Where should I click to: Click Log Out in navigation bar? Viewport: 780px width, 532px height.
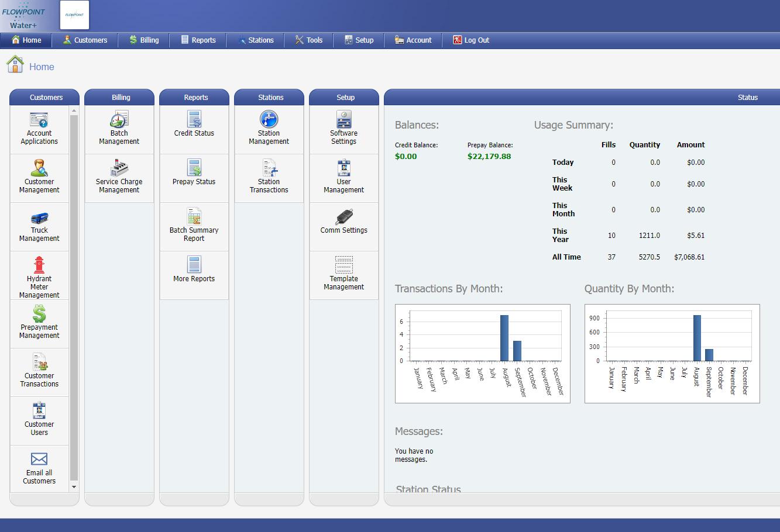pyautogui.click(x=471, y=40)
